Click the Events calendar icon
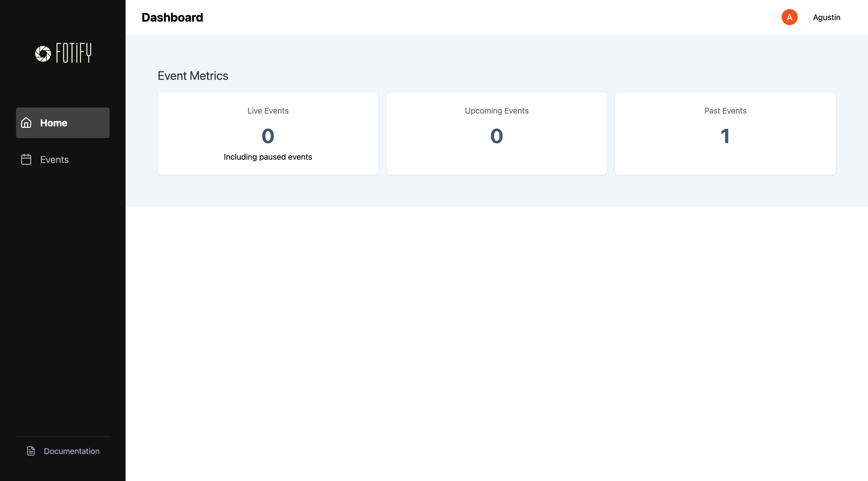 (x=26, y=159)
